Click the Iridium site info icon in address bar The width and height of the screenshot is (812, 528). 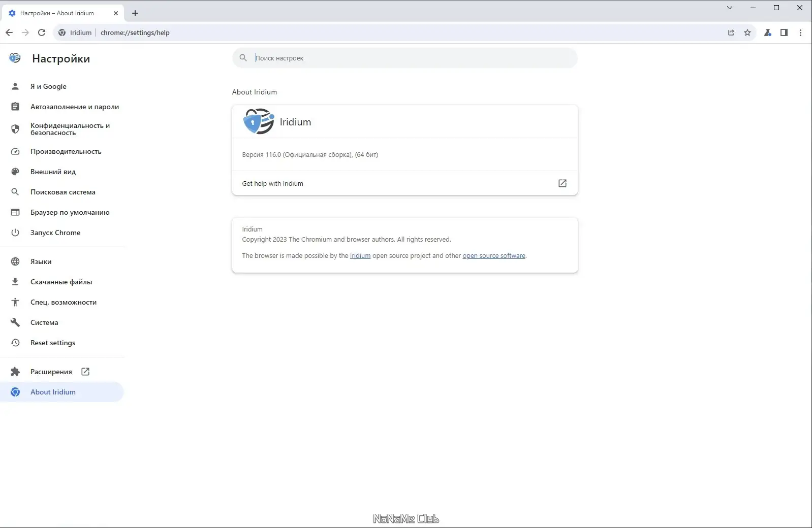62,32
